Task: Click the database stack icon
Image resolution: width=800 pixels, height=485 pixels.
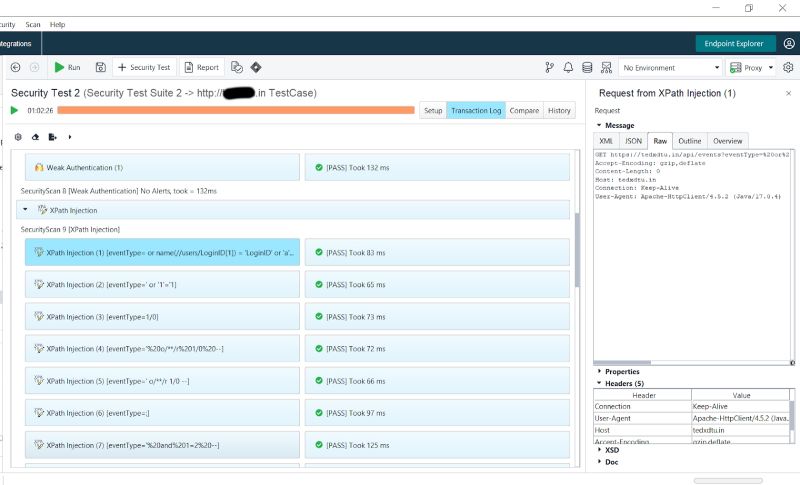Action: 587,67
